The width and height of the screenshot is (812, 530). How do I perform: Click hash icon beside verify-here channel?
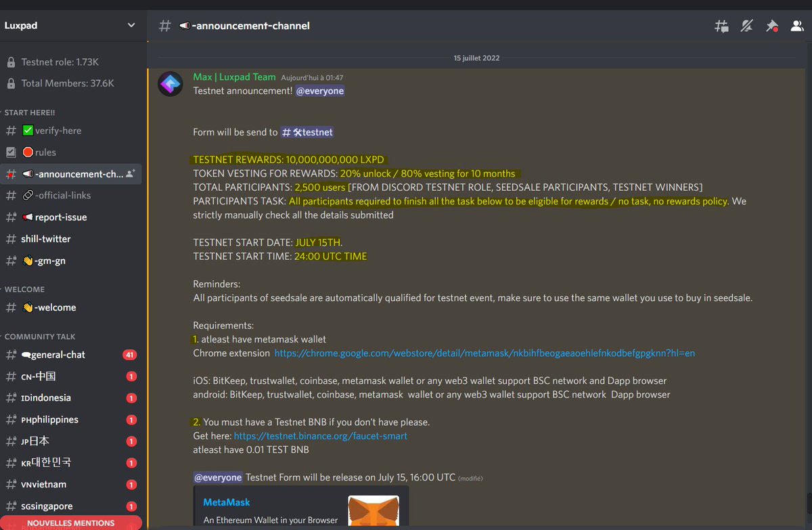(x=11, y=131)
